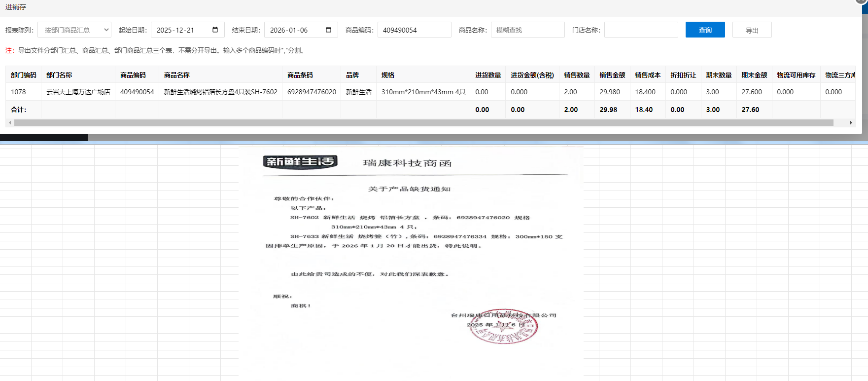The width and height of the screenshot is (868, 381).
Task: Click the red company stamp on the letter
Action: click(504, 327)
